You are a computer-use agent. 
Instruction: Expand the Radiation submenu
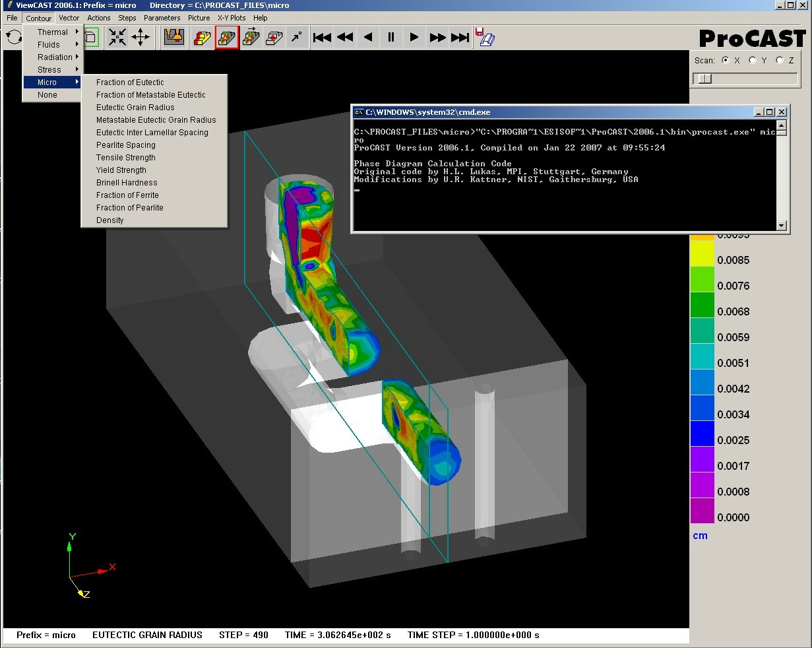tap(53, 57)
